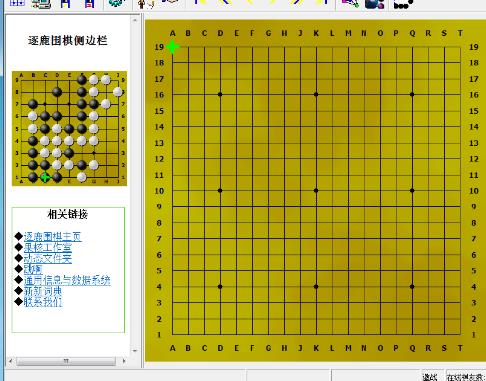
Task: Visit the 新新词典 link
Action: tap(43, 291)
